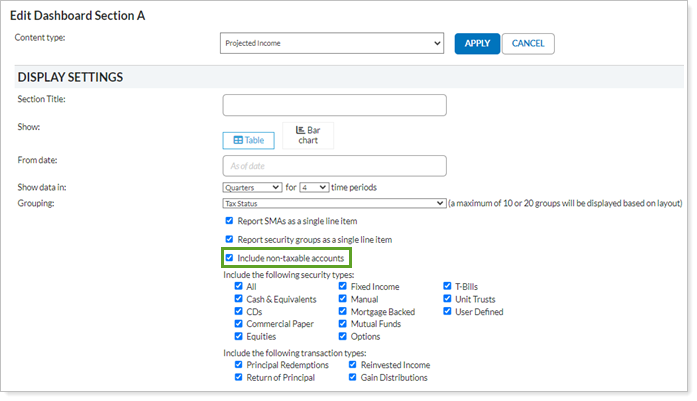Toggle Report security groups as single line item
Viewport: 697px width, 401px height.
[x=230, y=240]
